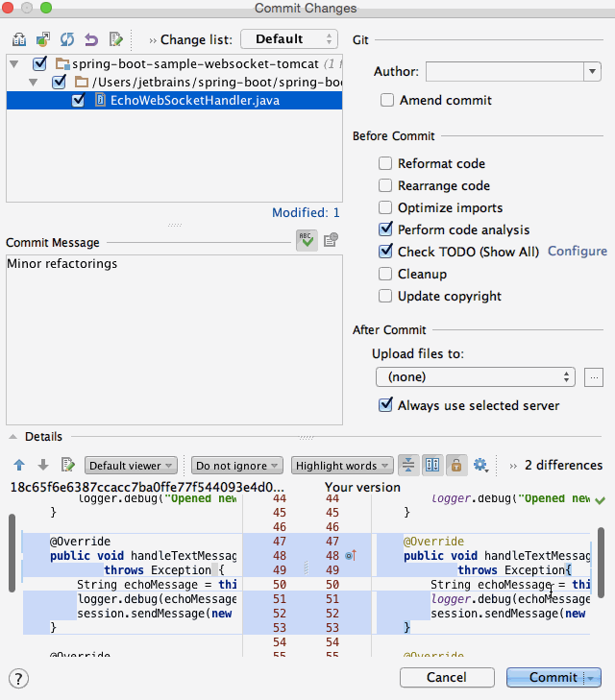Screen dimensions: 615x700
Task: Click the splitter grip above Commit Message
Action: pyautogui.click(x=175, y=225)
